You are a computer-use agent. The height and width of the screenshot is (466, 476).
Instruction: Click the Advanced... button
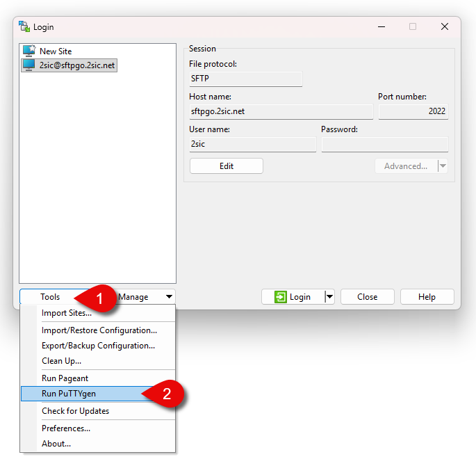coord(406,166)
